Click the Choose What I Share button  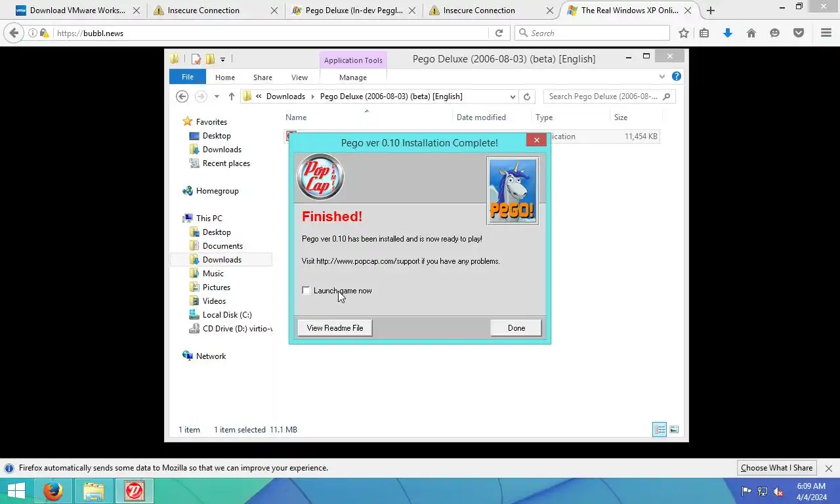click(x=776, y=468)
